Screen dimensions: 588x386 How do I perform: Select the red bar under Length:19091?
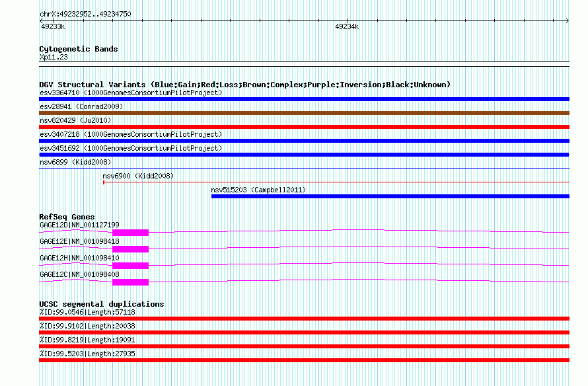(x=304, y=346)
